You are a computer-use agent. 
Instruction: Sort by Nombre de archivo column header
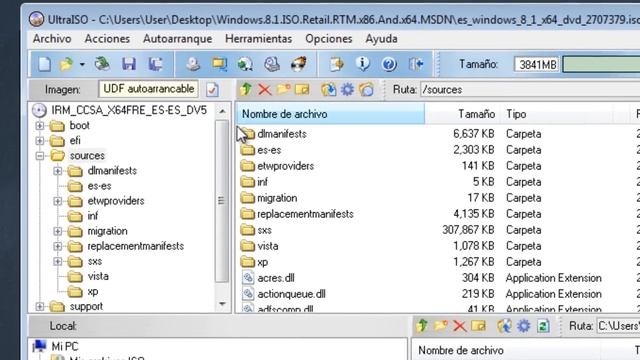pos(330,114)
